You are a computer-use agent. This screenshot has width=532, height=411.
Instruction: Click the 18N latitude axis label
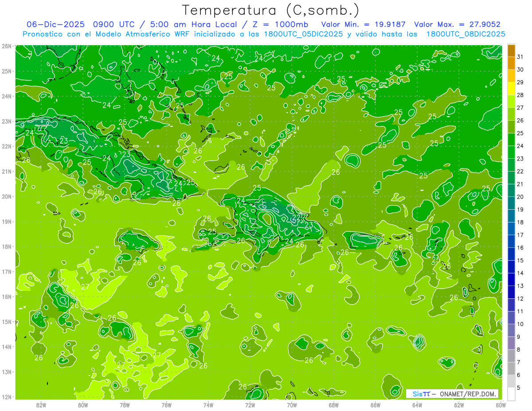click(6, 247)
